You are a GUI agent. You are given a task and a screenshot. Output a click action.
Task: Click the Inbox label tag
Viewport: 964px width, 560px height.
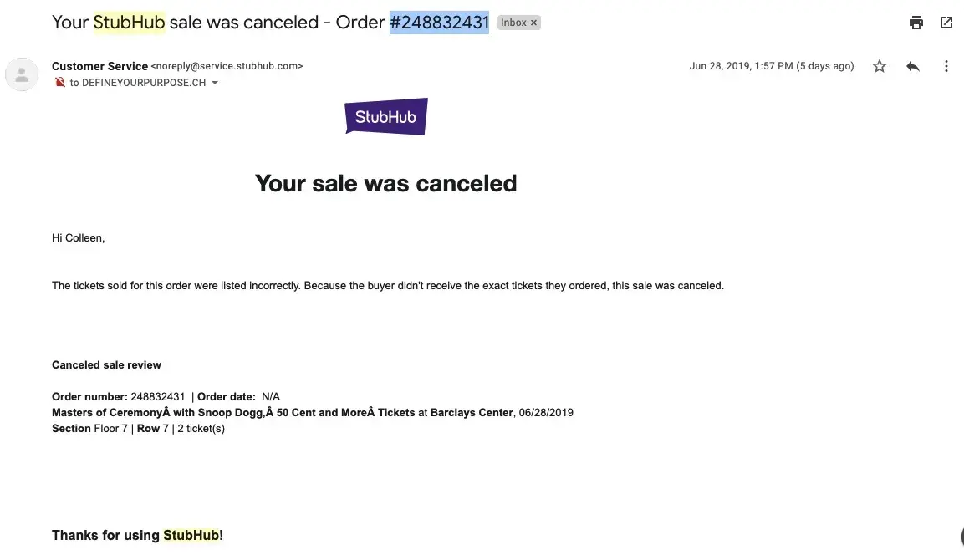[513, 23]
